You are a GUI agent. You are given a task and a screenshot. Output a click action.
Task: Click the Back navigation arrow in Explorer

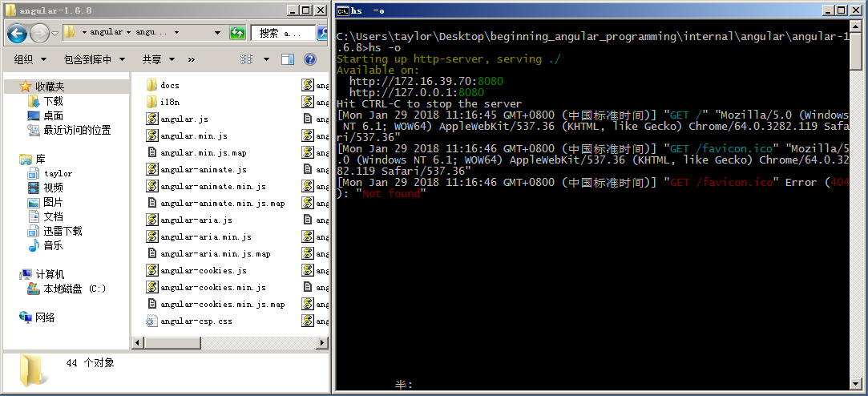coord(18,33)
